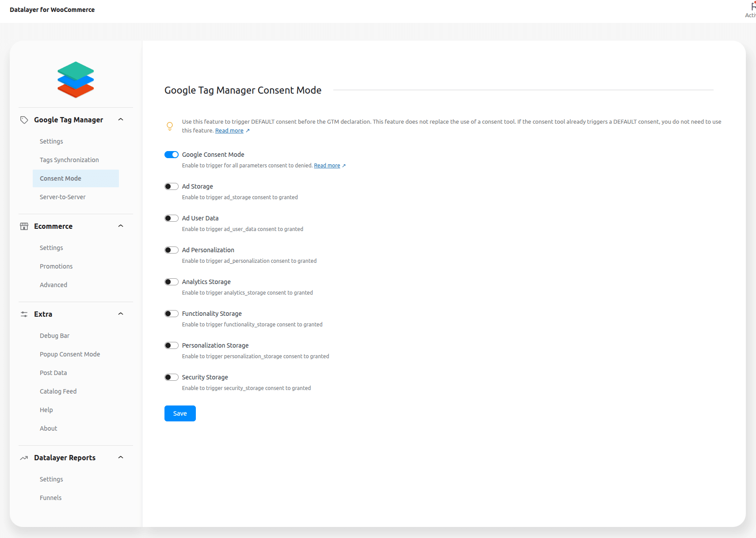The image size is (756, 538).
Task: Click the flag icon in top-right corner
Action: point(753,7)
